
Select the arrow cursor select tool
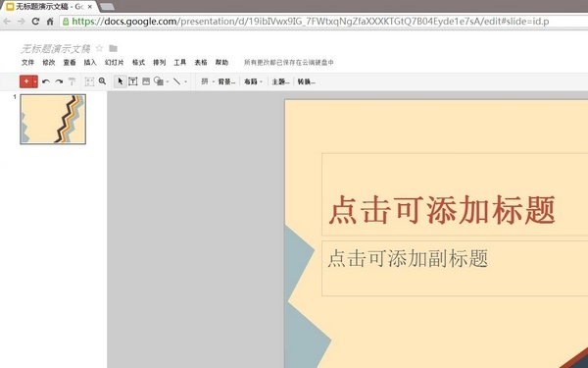pyautogui.click(x=120, y=81)
